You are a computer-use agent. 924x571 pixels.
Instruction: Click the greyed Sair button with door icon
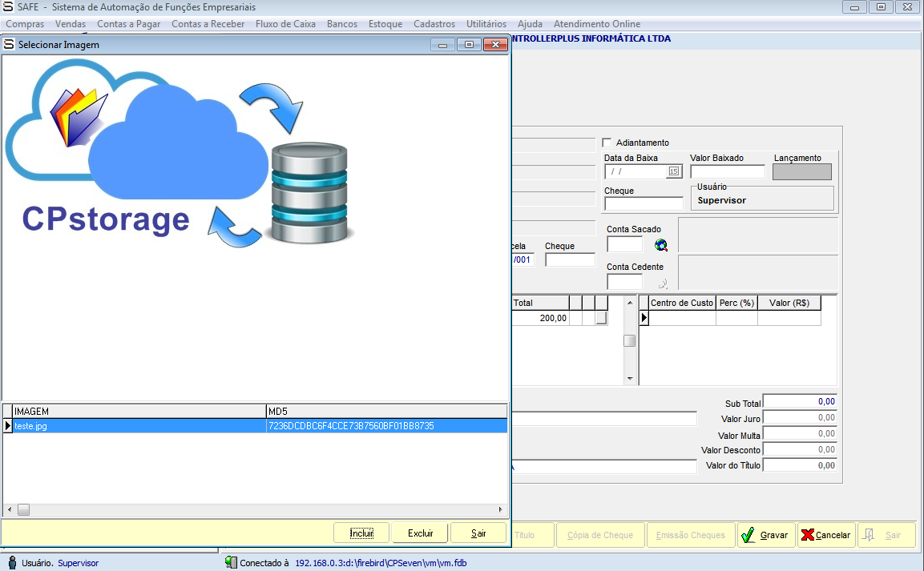click(886, 535)
